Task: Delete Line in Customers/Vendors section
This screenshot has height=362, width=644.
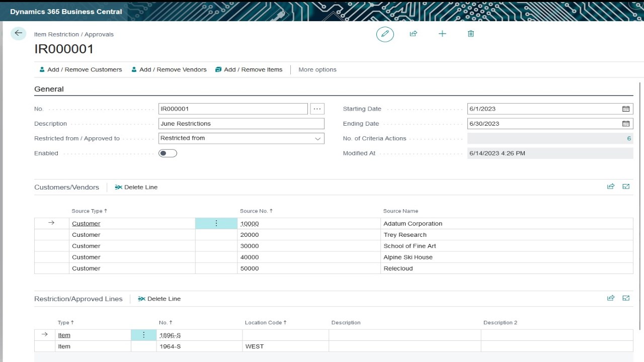Action: click(x=136, y=187)
